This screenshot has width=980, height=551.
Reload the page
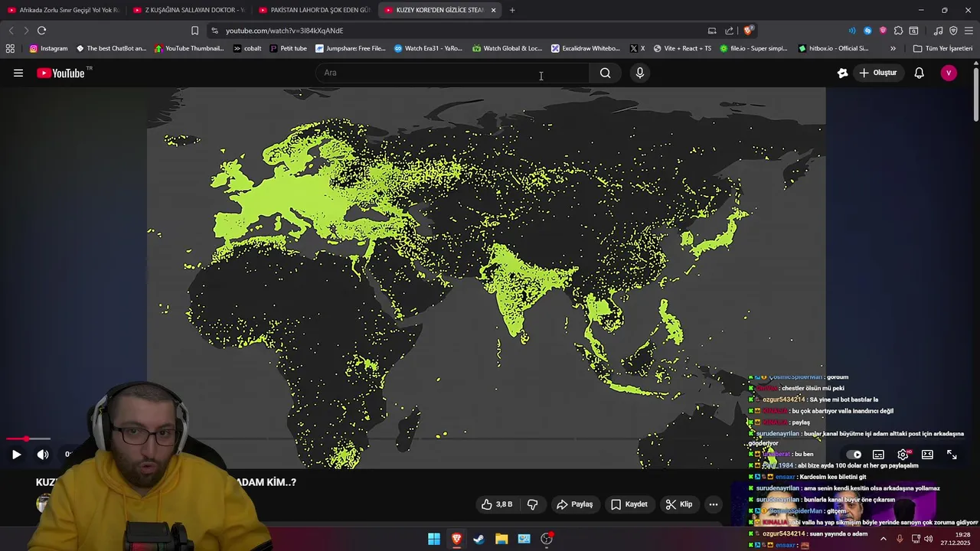(41, 31)
